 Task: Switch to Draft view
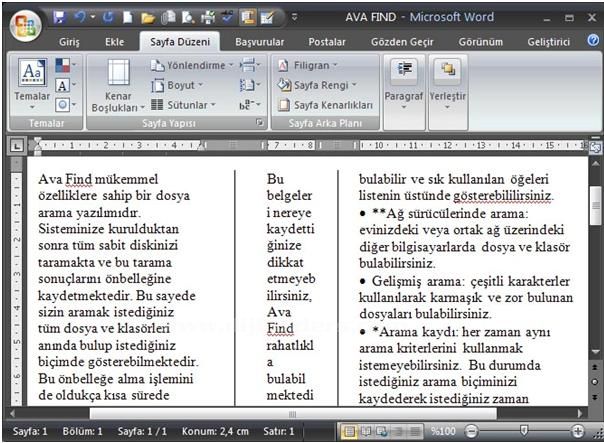click(x=414, y=431)
